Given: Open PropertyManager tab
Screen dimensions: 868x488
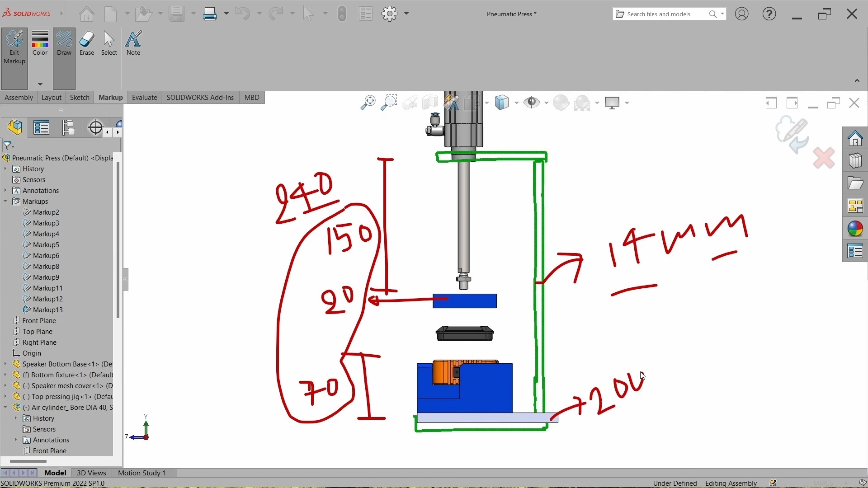Looking at the screenshot, I should [x=41, y=128].
